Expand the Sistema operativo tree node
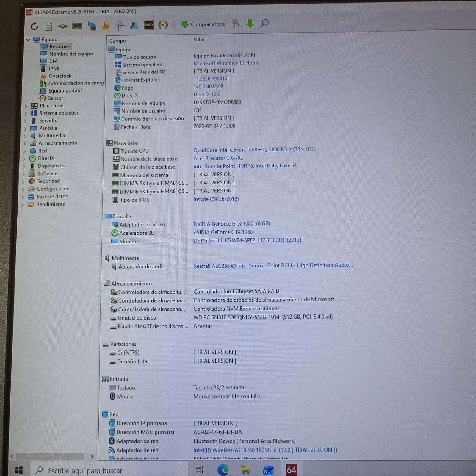This screenshot has width=476, height=476. pyautogui.click(x=26, y=113)
